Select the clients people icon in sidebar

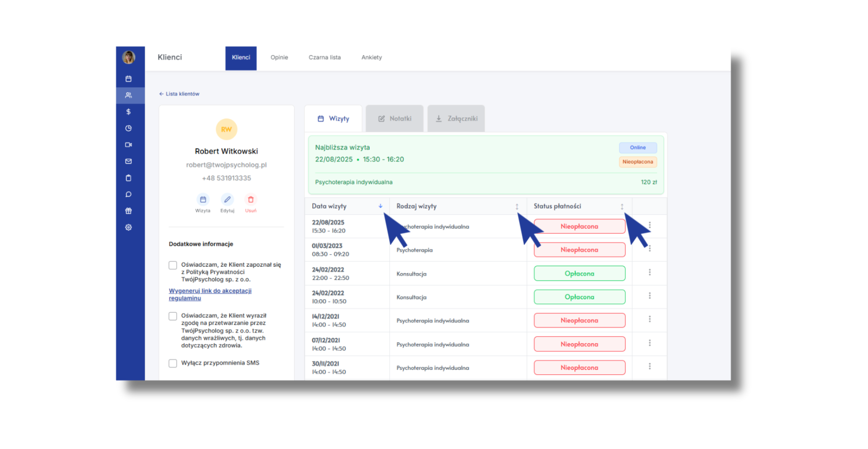point(128,95)
